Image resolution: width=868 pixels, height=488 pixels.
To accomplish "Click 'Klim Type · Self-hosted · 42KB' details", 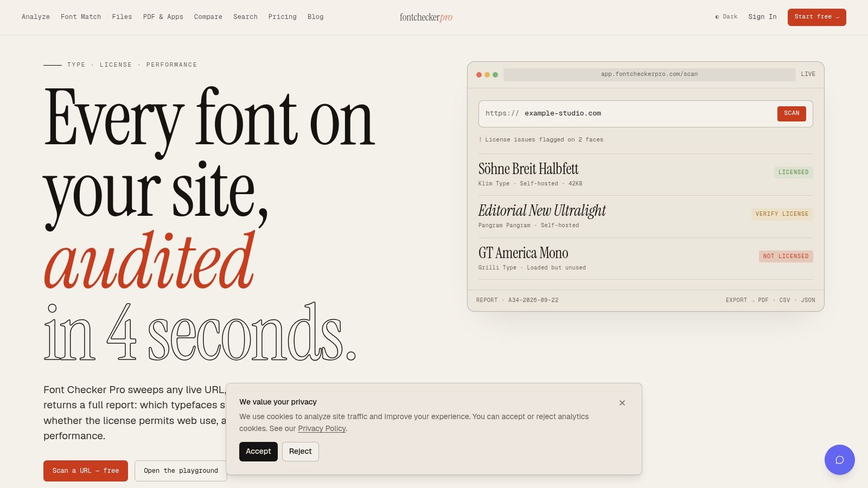I will 530,184.
